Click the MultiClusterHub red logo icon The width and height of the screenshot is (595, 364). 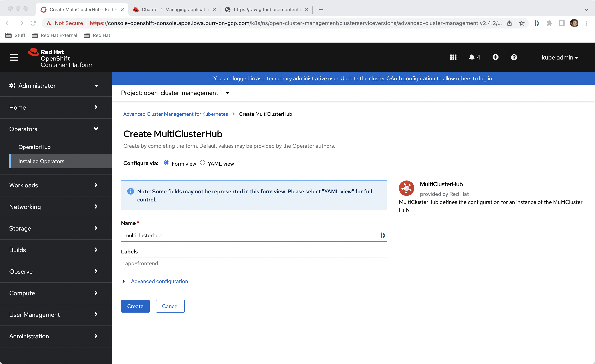pos(406,188)
